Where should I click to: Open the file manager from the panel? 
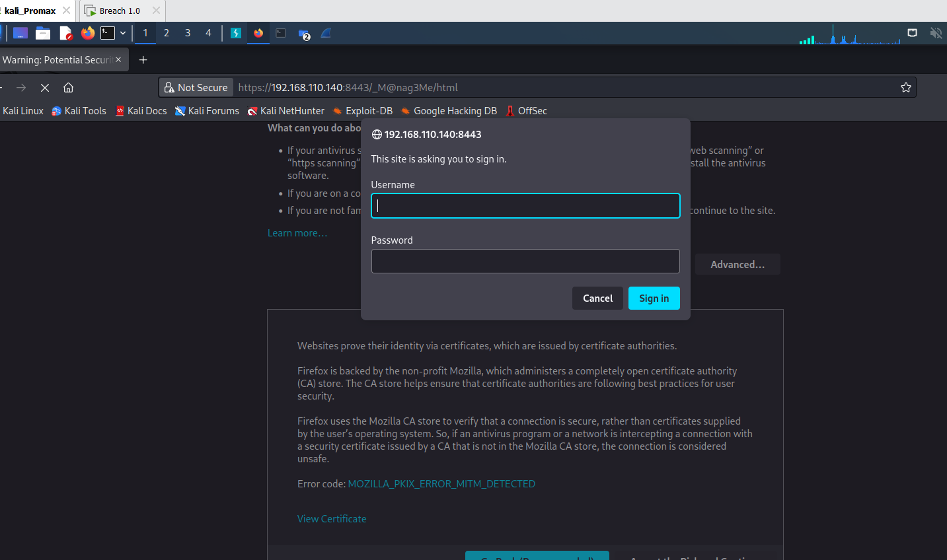coord(43,33)
